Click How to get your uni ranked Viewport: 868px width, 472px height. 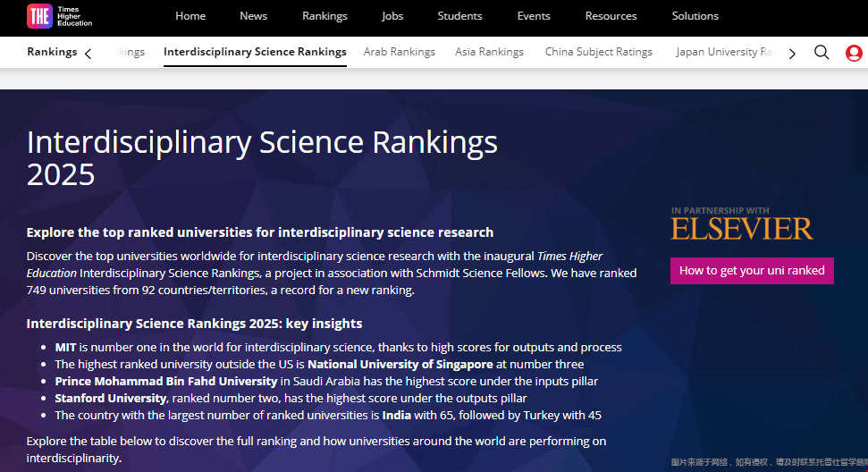click(x=752, y=271)
